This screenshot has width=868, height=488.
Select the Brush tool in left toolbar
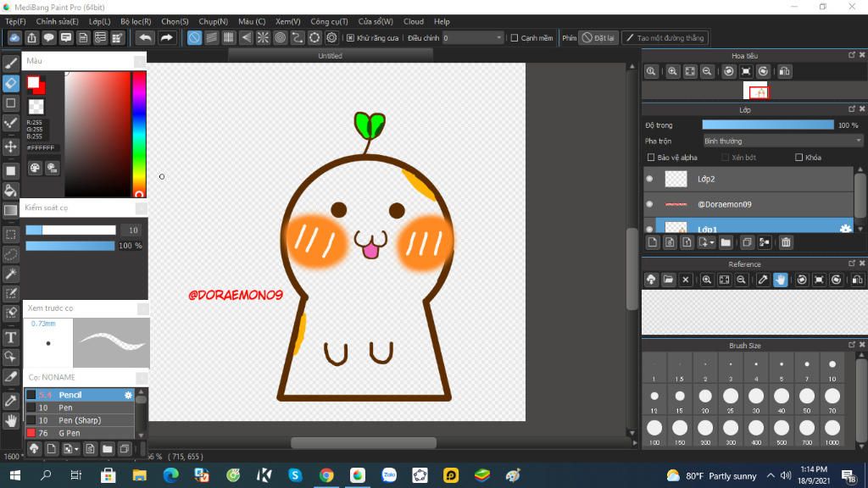point(10,63)
